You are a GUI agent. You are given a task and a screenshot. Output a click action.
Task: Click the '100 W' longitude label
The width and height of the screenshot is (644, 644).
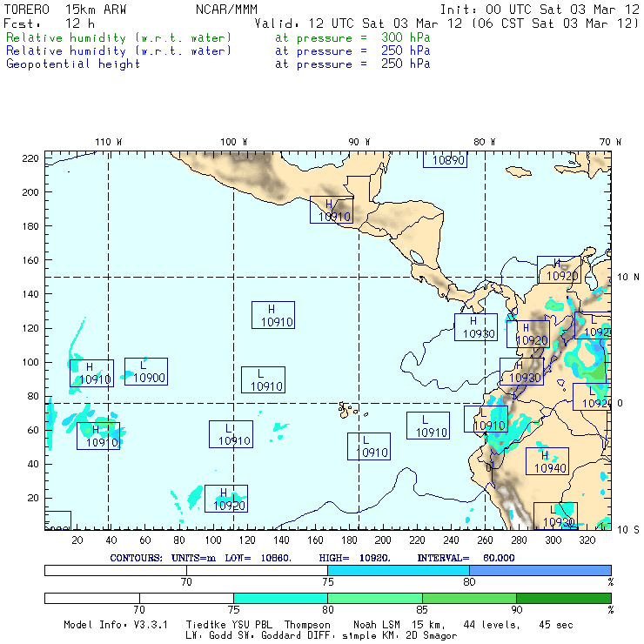[x=234, y=142]
